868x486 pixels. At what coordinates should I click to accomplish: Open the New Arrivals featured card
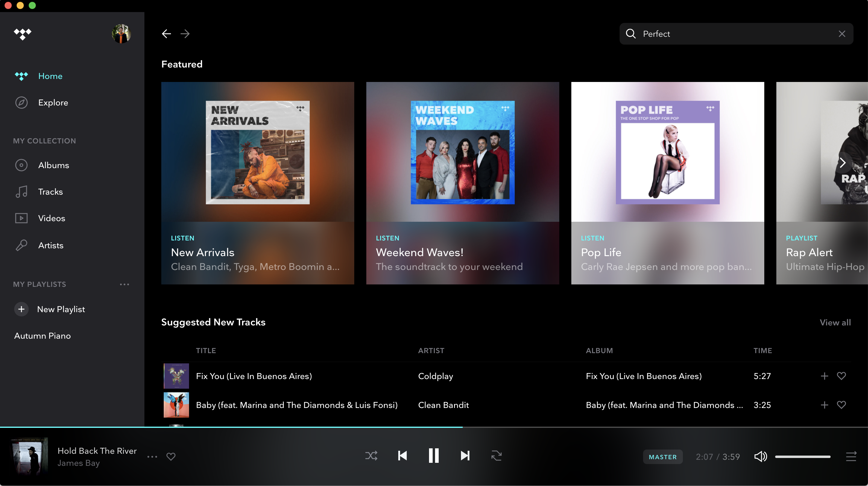coord(257,183)
